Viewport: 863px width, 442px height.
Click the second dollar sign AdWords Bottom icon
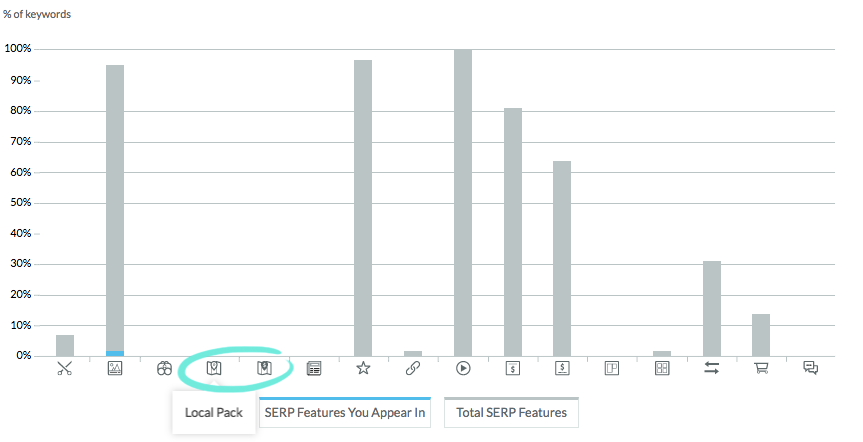pos(562,368)
